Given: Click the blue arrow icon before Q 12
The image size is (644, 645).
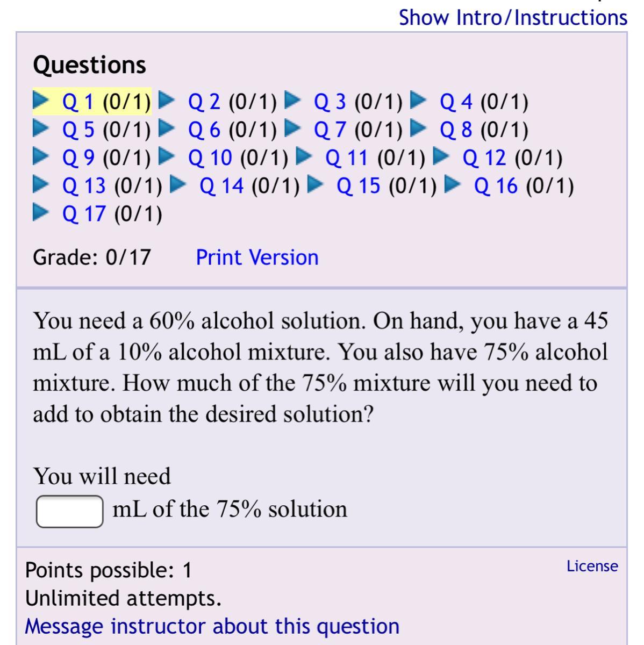Looking at the screenshot, I should click(x=441, y=156).
